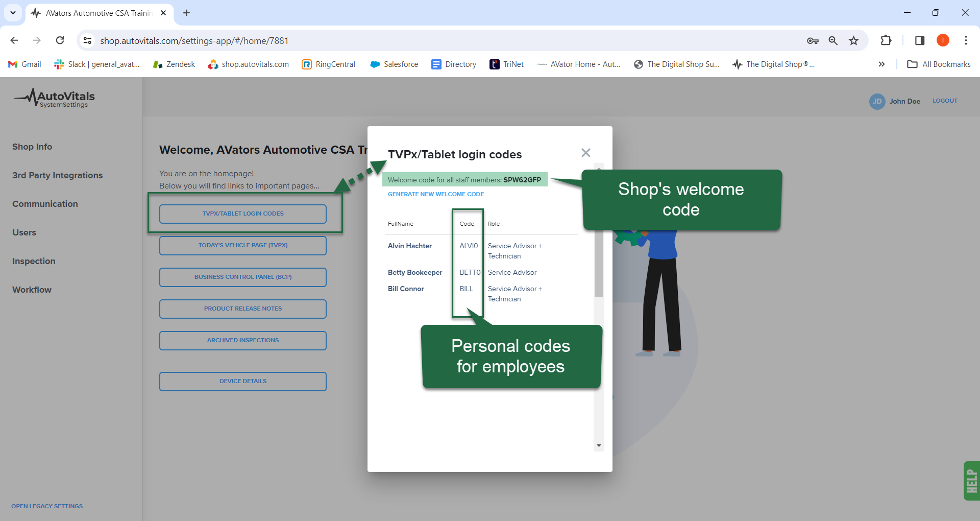Screen dimensions: 980x521
Task: Select Users in the sidebar
Action: [24, 232]
